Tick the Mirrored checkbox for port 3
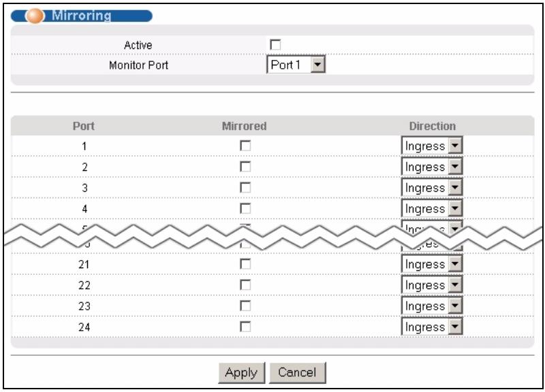 pyautogui.click(x=245, y=188)
